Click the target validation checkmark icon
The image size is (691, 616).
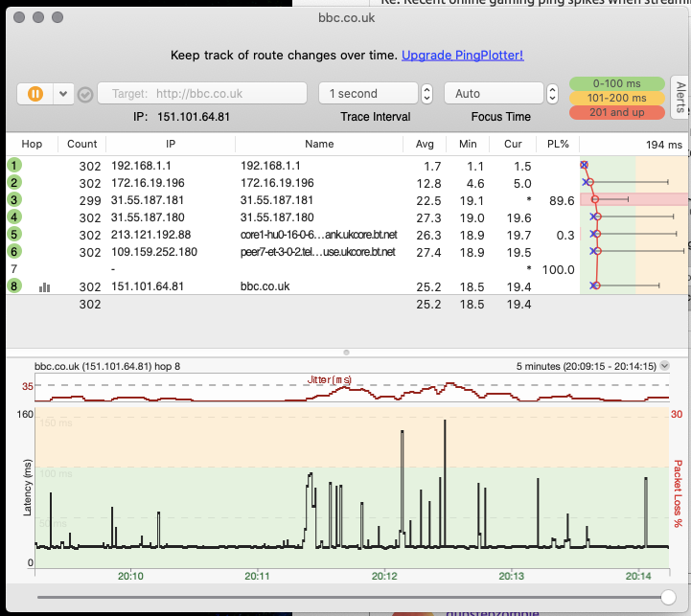coord(85,94)
